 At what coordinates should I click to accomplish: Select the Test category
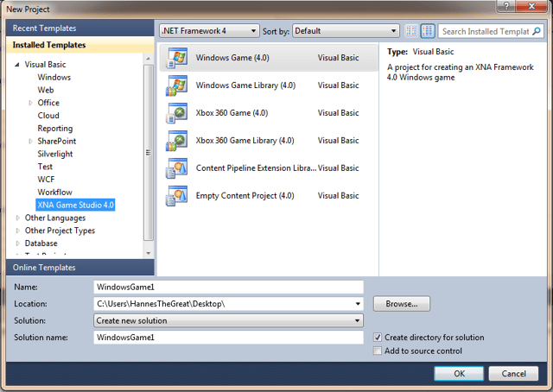coord(45,167)
